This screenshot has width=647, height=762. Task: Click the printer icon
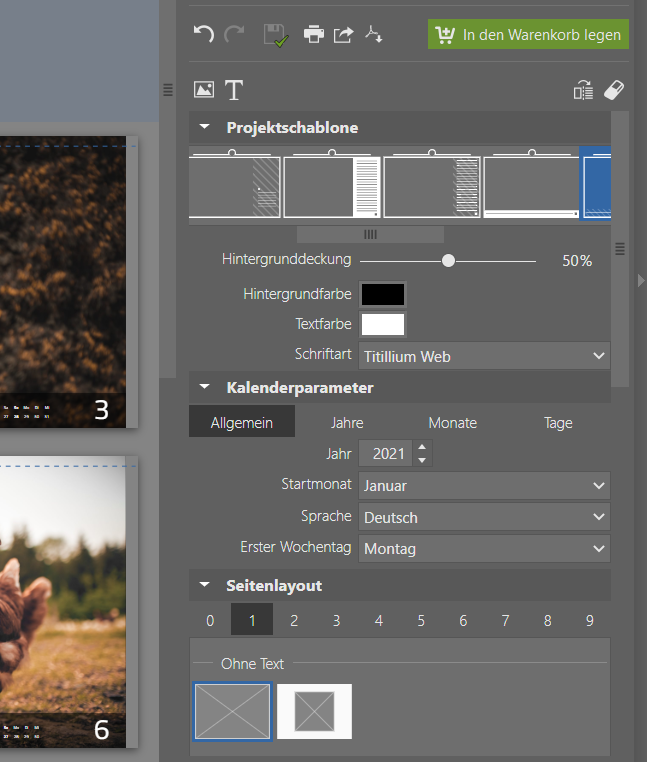click(x=314, y=35)
